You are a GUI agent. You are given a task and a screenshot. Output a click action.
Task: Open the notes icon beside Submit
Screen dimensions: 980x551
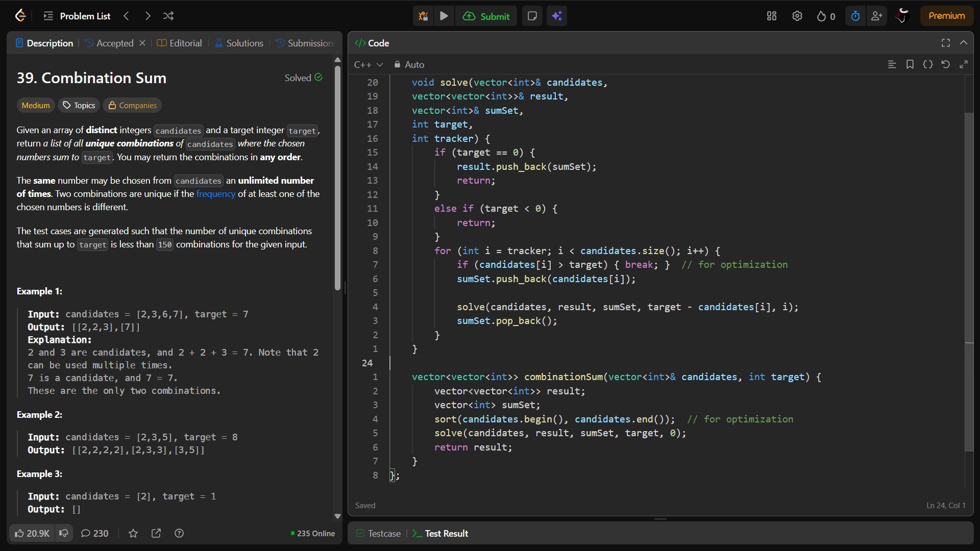pyautogui.click(x=532, y=16)
